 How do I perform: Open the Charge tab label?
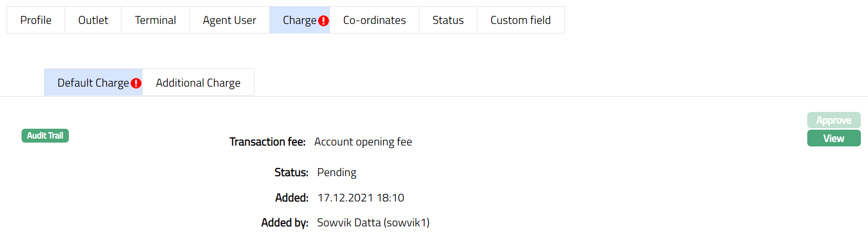[299, 20]
